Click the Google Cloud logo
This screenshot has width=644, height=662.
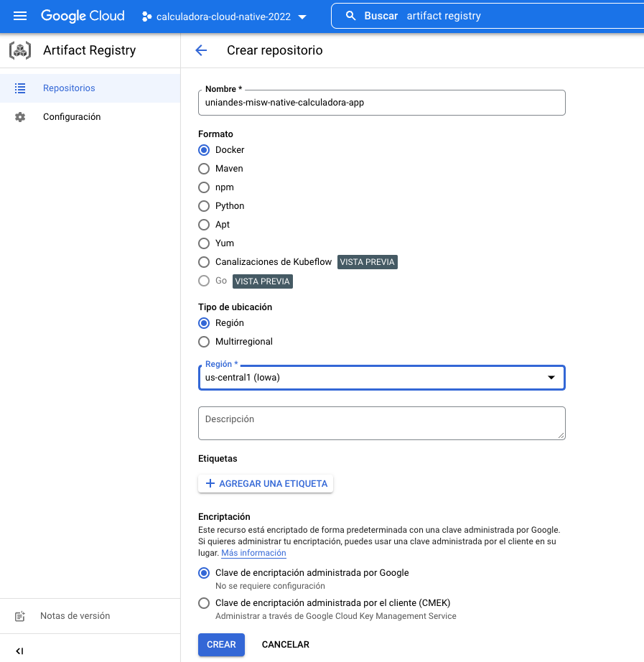click(83, 16)
